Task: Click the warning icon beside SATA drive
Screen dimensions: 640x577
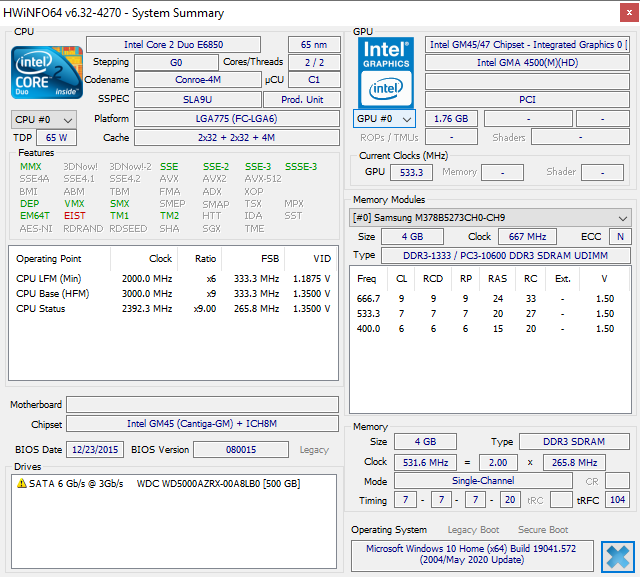Action: coord(22,484)
